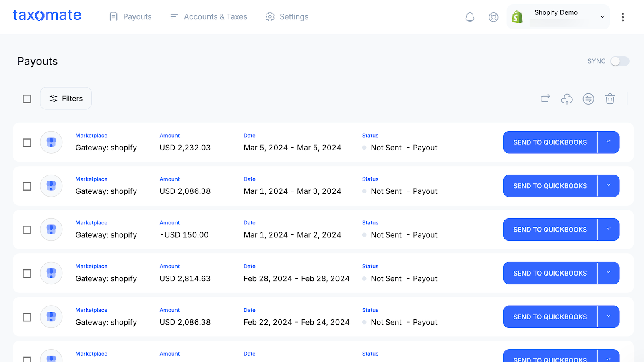
Task: Delete payouts using the trash icon
Action: (x=610, y=99)
